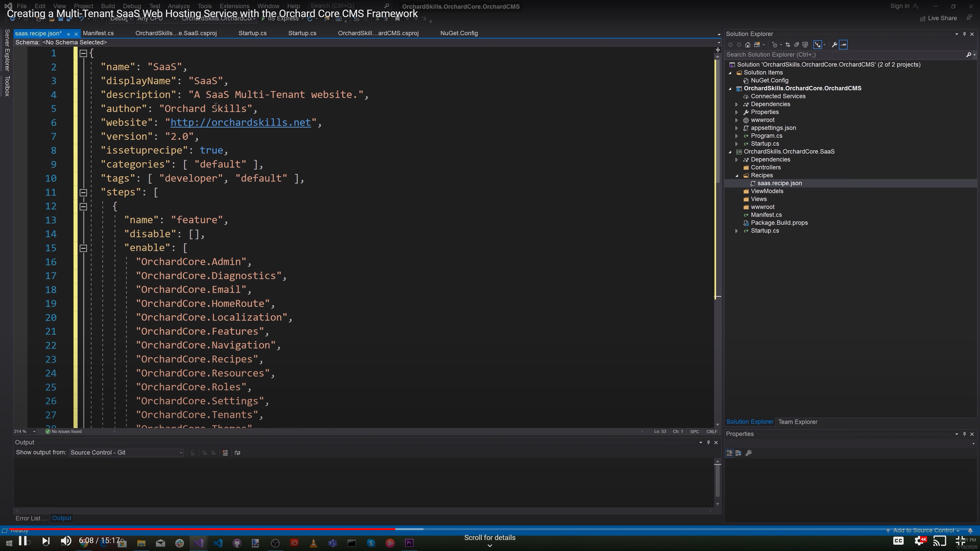980x551 pixels.
Task: Click VLC cone icon in taskbar
Action: [x=313, y=543]
